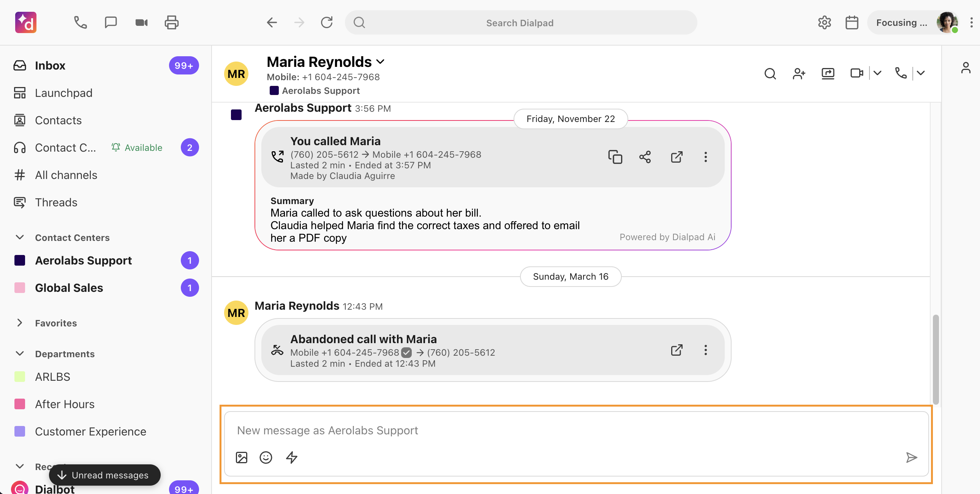Open the Abandoned call in new window
This screenshot has width=980, height=494.
pyautogui.click(x=677, y=350)
